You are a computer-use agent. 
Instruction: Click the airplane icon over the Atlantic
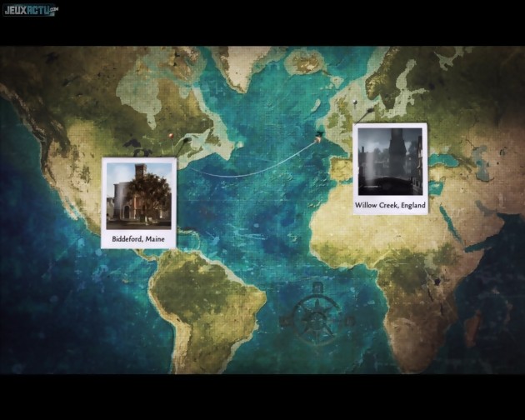tap(318, 137)
